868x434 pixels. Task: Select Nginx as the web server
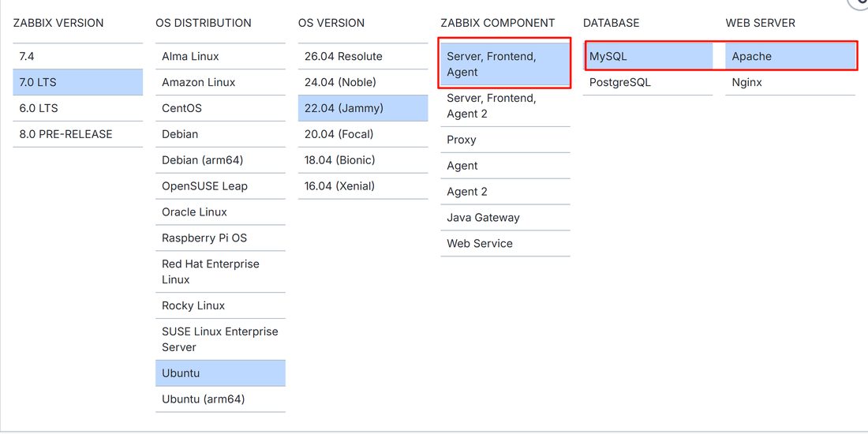[791, 82]
